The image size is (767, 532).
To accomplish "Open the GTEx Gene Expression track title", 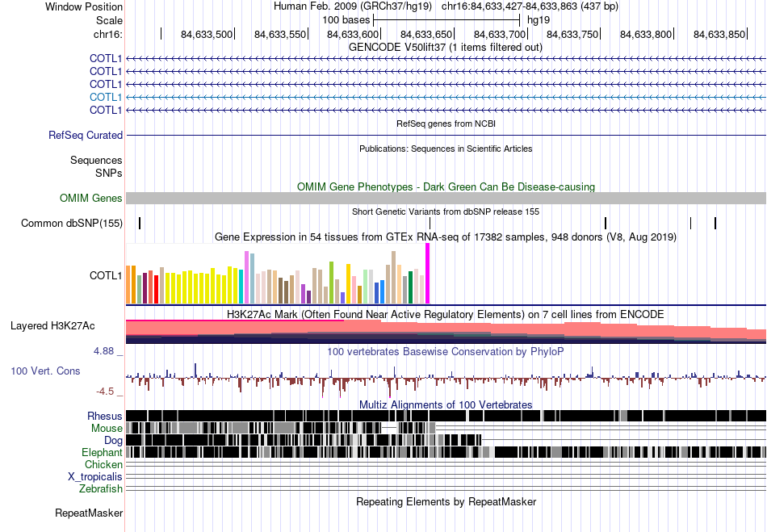I will click(x=446, y=237).
